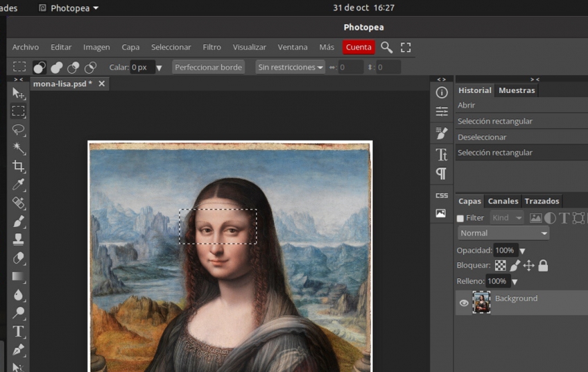The width and height of the screenshot is (588, 372).
Task: Open the Editar menu
Action: pos(61,47)
